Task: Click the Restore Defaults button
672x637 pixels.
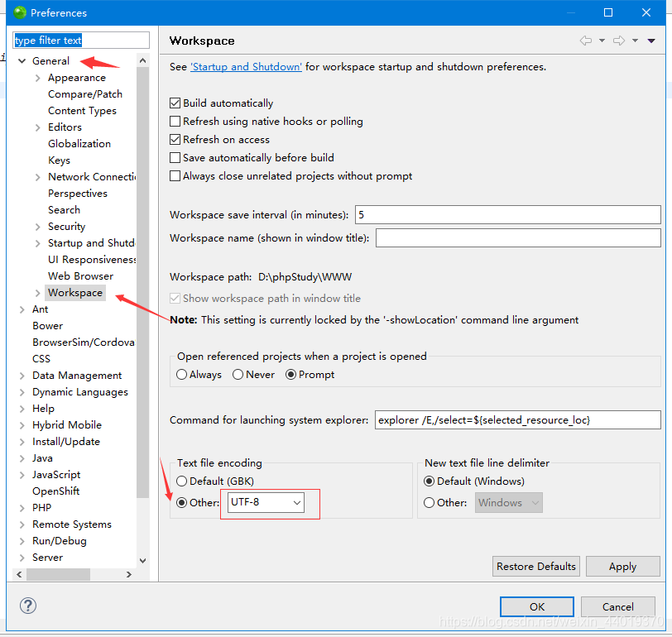Action: [536, 567]
